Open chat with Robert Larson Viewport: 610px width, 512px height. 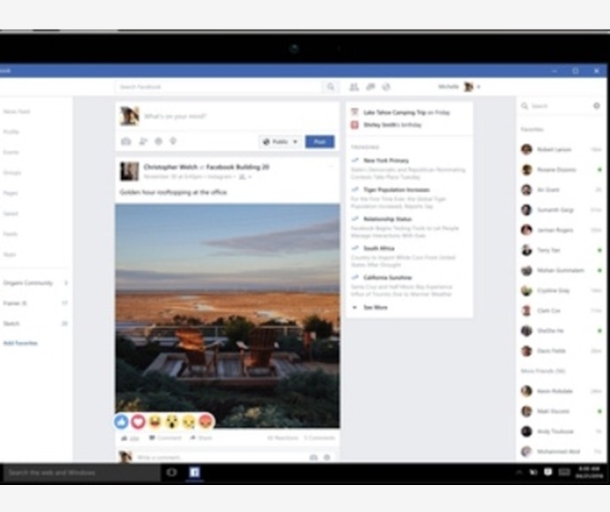(x=553, y=149)
